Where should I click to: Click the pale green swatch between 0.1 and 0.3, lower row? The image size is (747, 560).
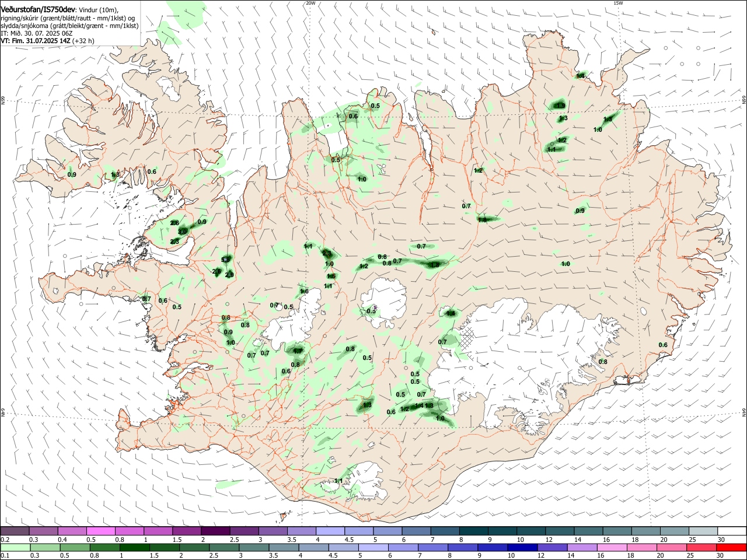coord(15,547)
